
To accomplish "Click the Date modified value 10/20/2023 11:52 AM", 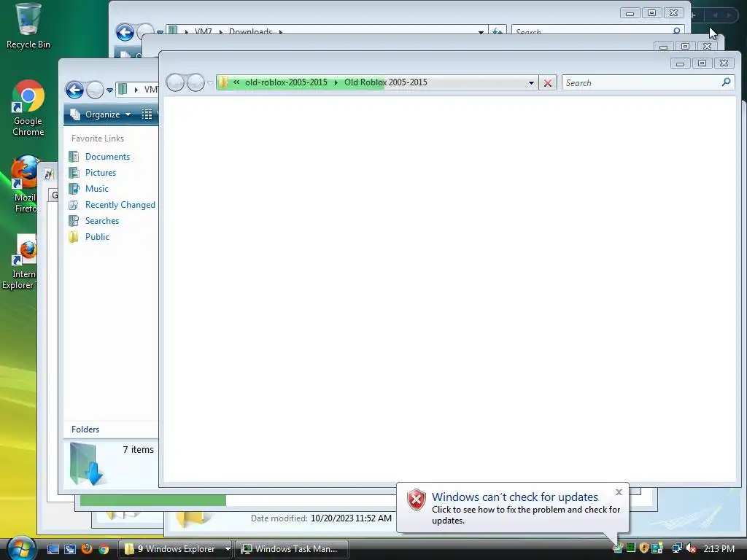I will coord(351,518).
